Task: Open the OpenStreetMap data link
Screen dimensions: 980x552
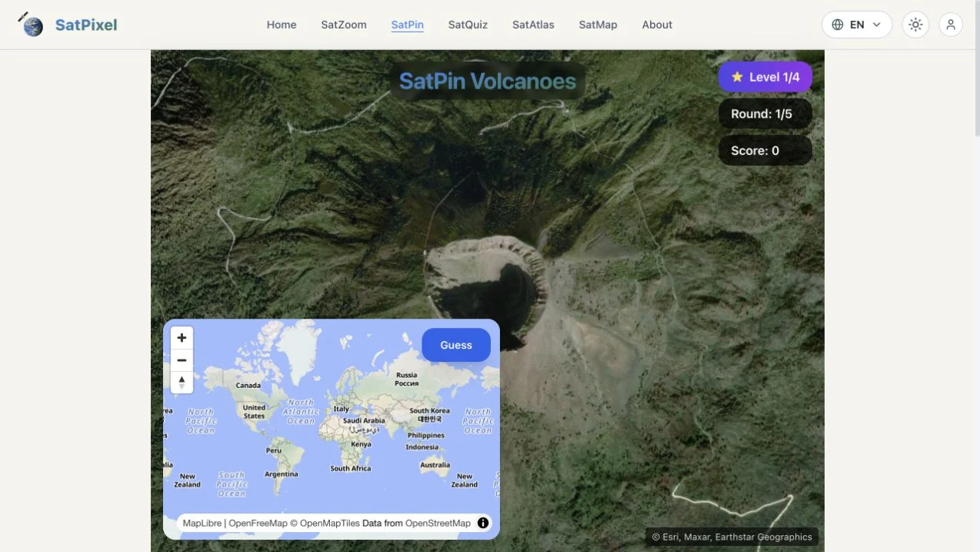Action: click(438, 523)
